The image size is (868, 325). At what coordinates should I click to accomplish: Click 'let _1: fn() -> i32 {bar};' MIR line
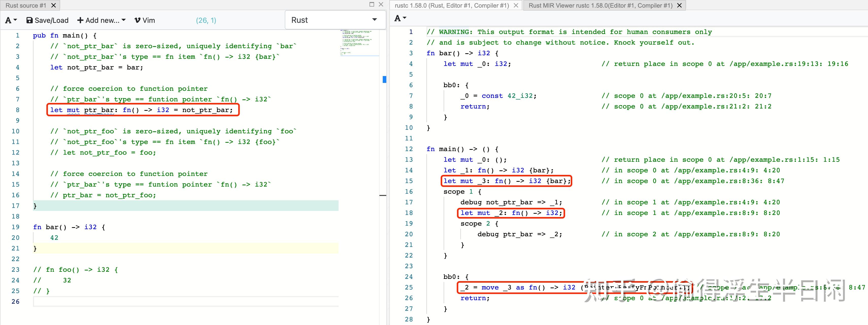coord(498,170)
